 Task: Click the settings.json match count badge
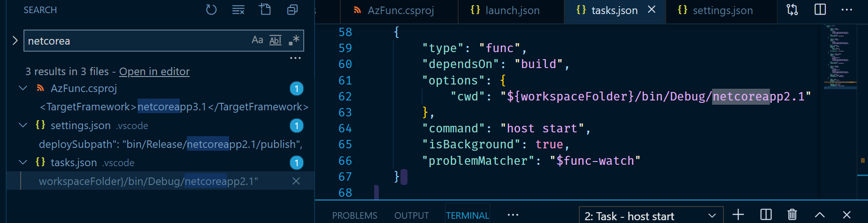(297, 126)
